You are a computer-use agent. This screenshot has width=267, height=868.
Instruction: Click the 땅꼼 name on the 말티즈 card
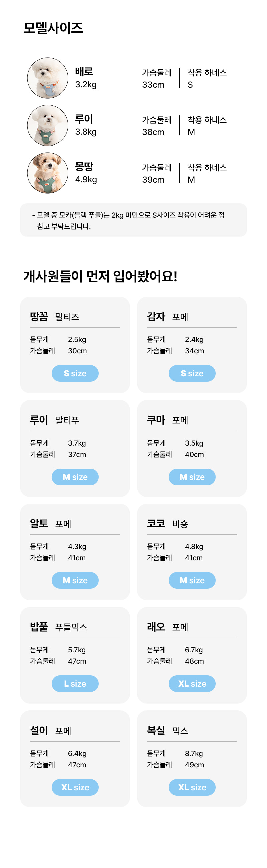pos(39,316)
